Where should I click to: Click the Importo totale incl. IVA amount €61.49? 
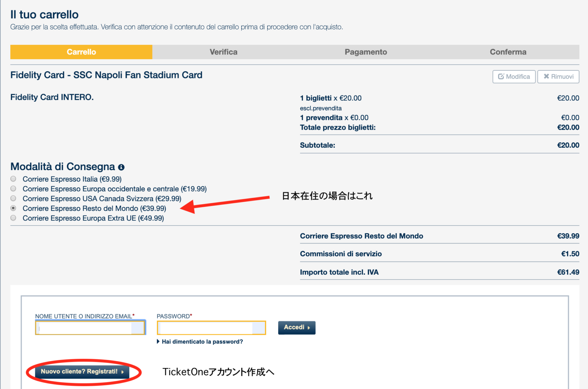point(568,272)
